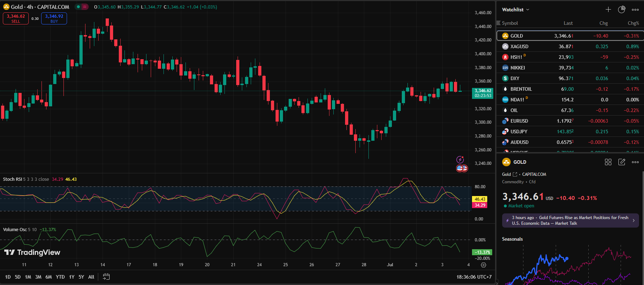The width and height of the screenshot is (644, 285).
Task: Click the red SELL price button
Action: 16,18
